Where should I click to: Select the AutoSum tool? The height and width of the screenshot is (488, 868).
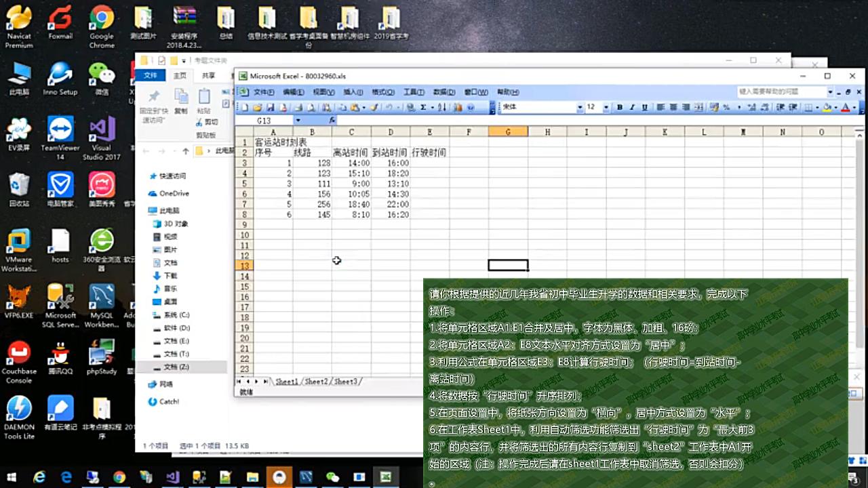click(422, 107)
